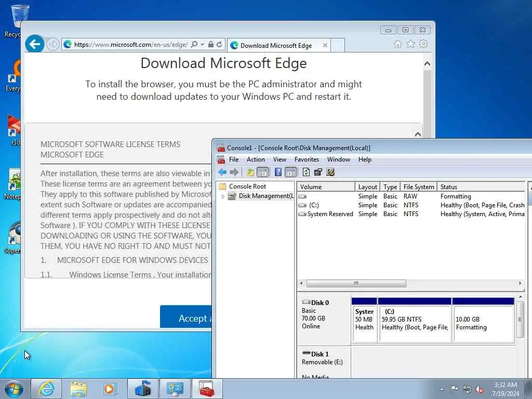Open Windows Explorer folder on taskbar
The image size is (532, 399).
coord(79,389)
